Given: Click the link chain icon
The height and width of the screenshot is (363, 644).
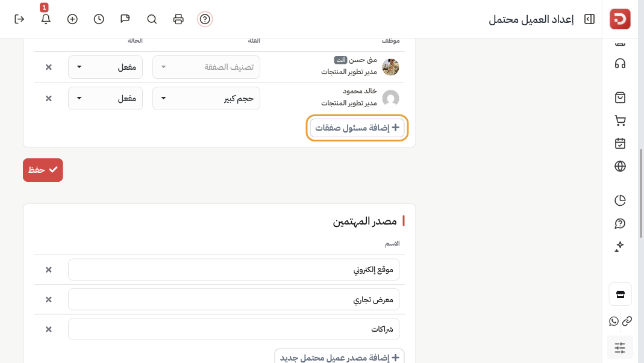Looking at the screenshot, I should click(x=627, y=321).
